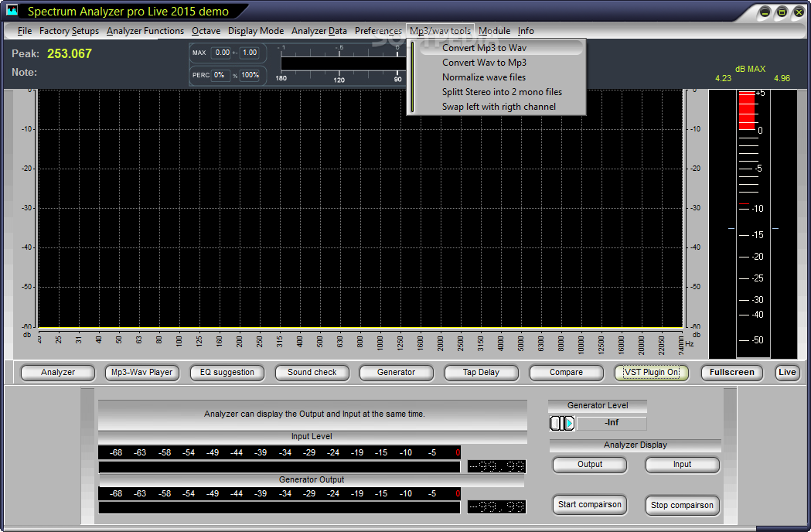Select Splitt Stereo into 2 mono files
The image size is (811, 532).
[501, 92]
